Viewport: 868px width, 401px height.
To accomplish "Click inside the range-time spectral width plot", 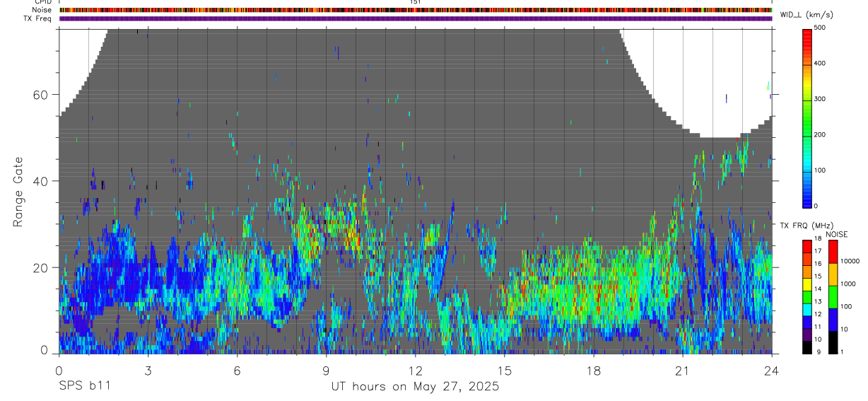I will point(416,191).
